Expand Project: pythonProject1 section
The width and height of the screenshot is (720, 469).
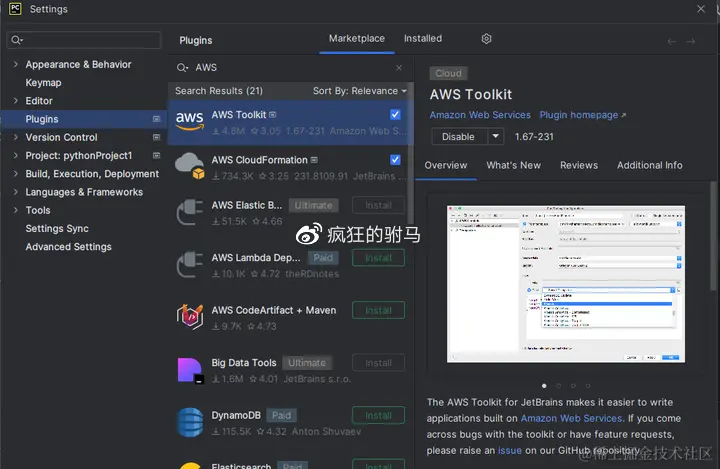[x=16, y=155]
